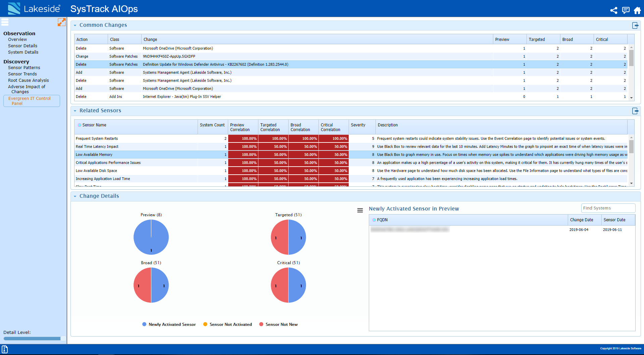Open Root Cause Analysis under Discovery
Viewport: 644px width, 355px height.
pyautogui.click(x=29, y=80)
